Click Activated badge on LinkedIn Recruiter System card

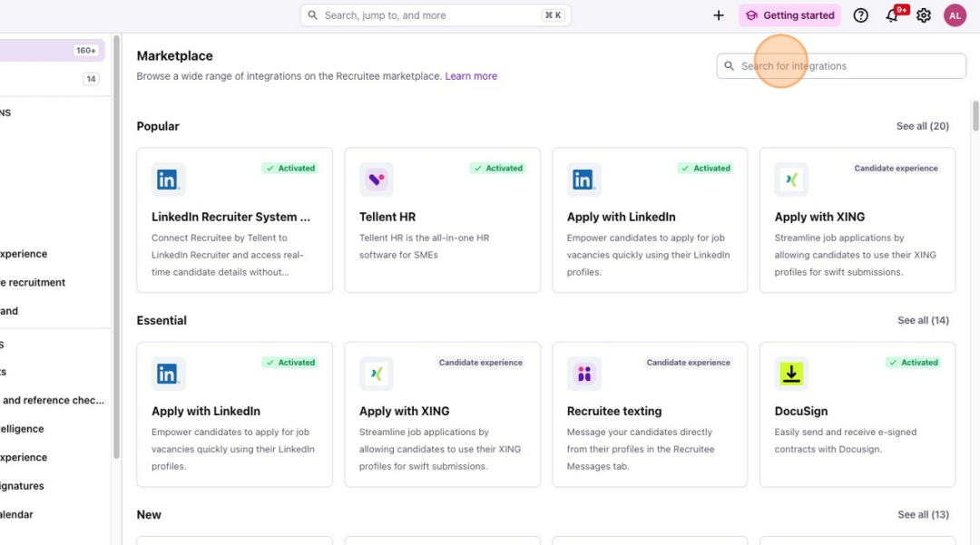(x=290, y=168)
